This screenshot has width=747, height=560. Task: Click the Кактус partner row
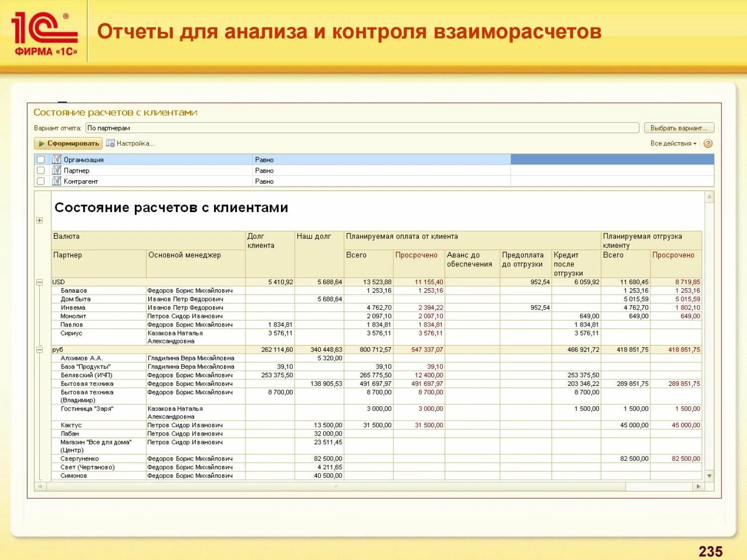(376, 426)
